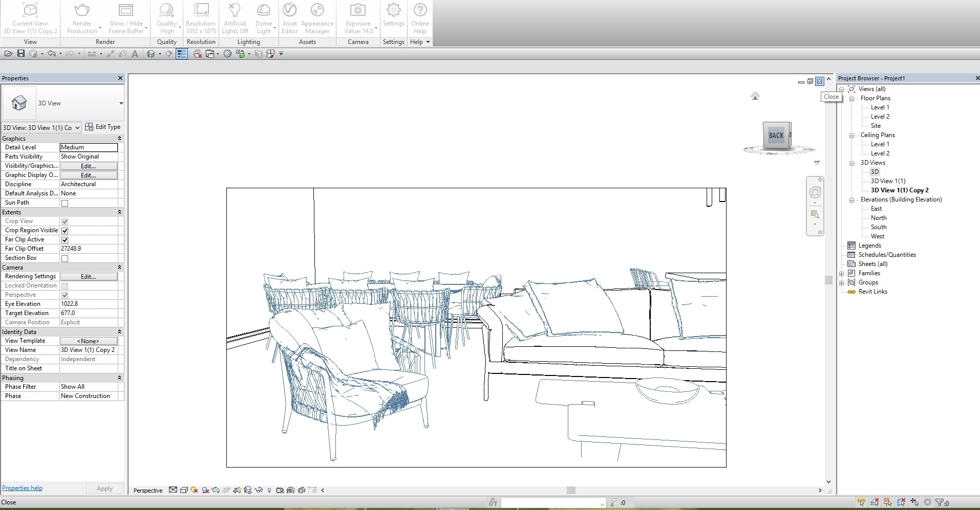Open the Quality: High dropdown
This screenshot has width=980, height=510.
[167, 18]
